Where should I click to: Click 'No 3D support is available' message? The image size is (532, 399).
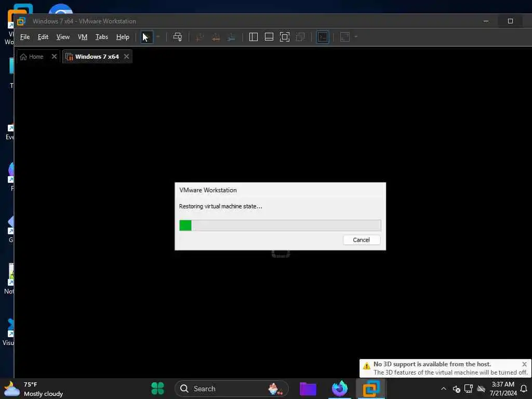tap(432, 364)
